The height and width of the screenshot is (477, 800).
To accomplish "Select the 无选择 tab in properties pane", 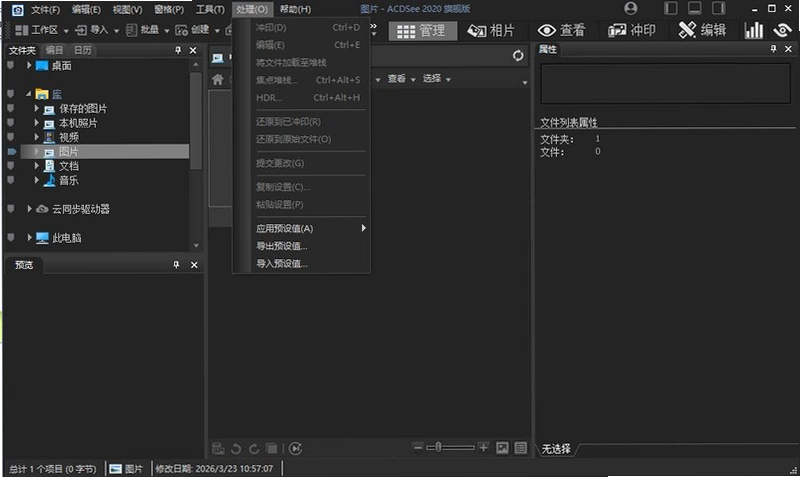I will (556, 449).
